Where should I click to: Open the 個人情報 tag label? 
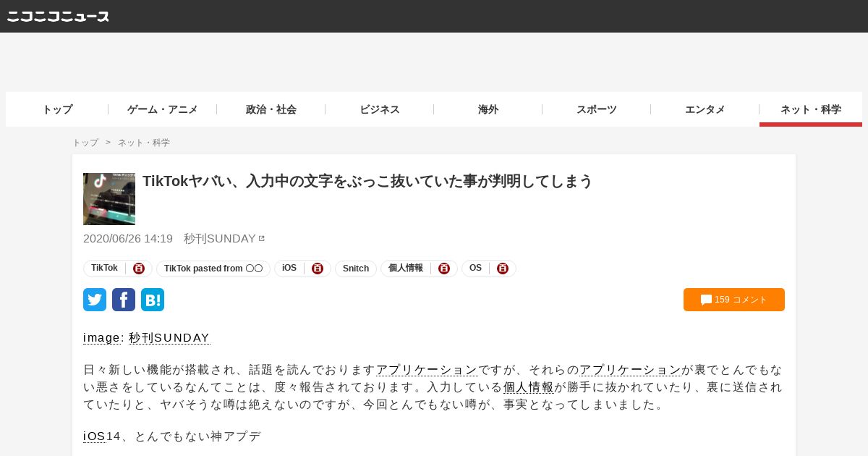[406, 268]
